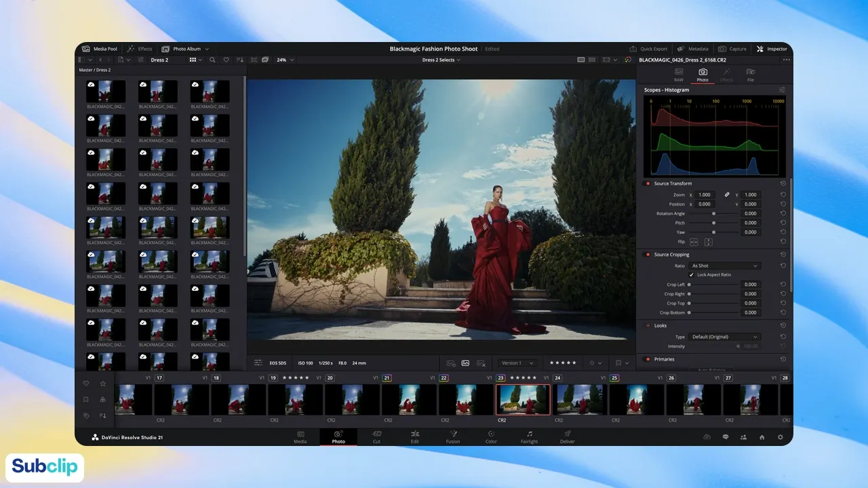This screenshot has width=868, height=488.
Task: Click the Scopes Histogram settings icon
Action: (782, 89)
